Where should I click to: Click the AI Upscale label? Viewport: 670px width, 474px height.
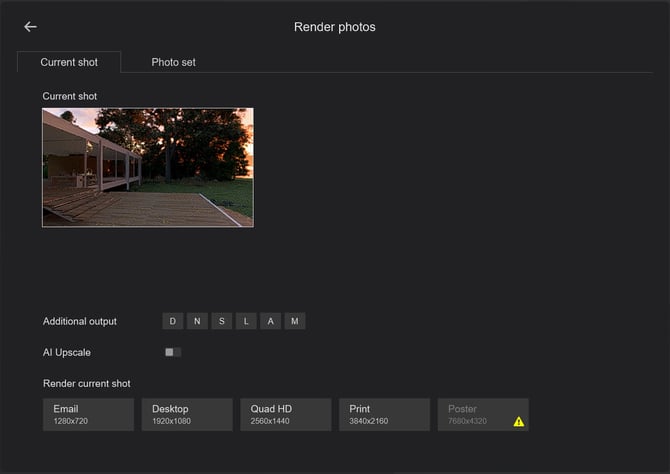coord(67,353)
